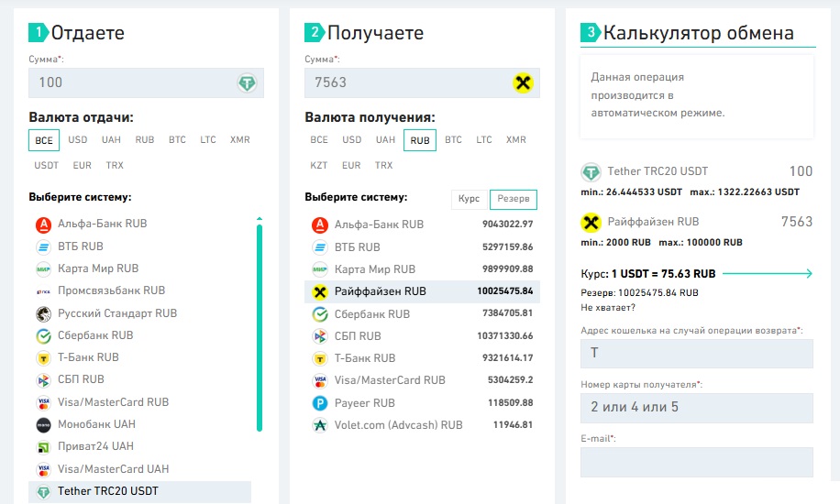Click the Отдаете amount field showing 100

click(146, 83)
